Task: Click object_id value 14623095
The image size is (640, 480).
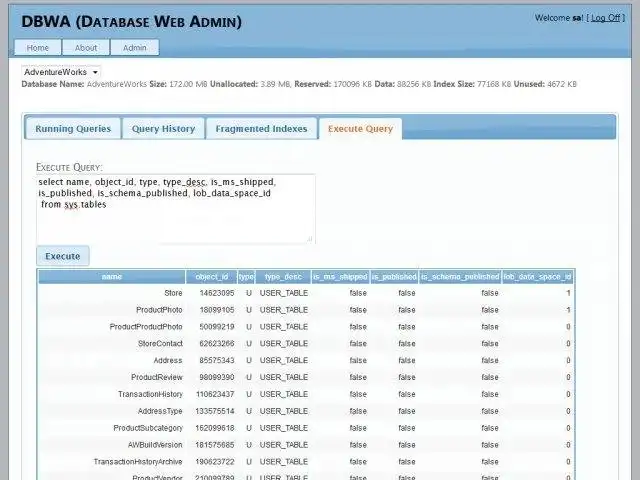Action: coord(217,293)
